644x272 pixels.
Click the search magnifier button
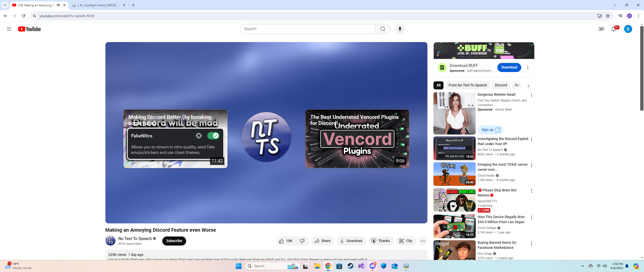(383, 29)
